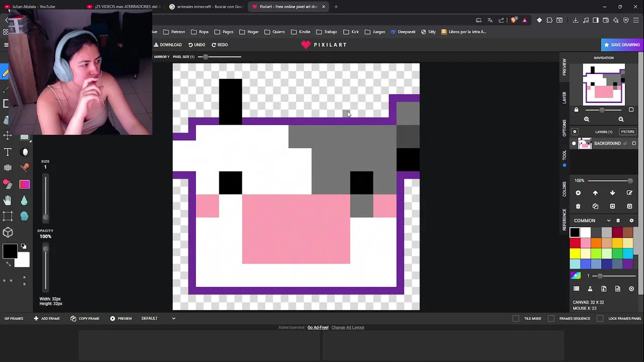Select the Lighten/Darken tool
This screenshot has width=644, height=362.
(25, 152)
